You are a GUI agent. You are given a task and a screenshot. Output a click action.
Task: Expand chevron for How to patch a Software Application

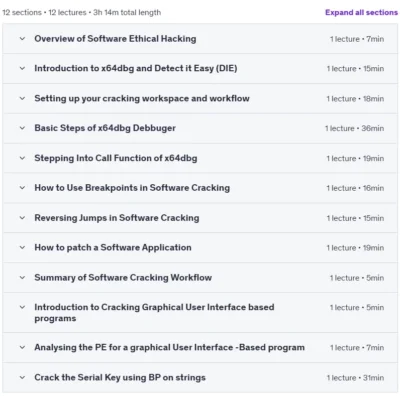(22, 247)
